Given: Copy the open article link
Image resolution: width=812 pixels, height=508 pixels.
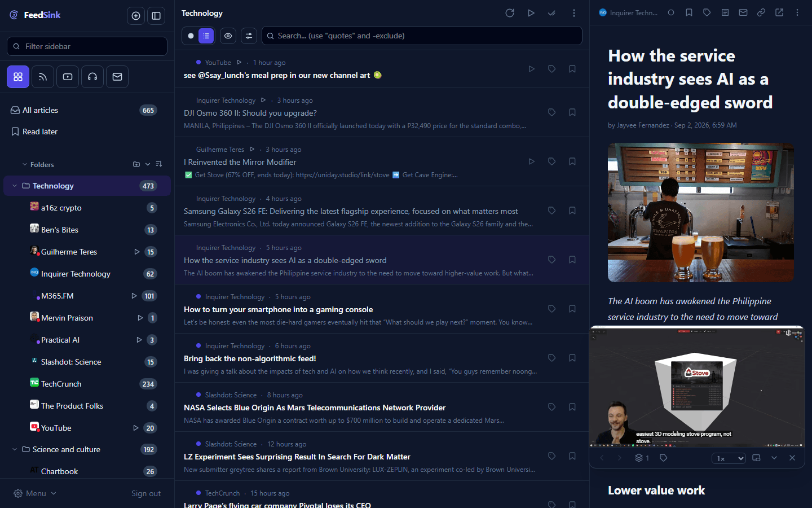Looking at the screenshot, I should point(761,12).
